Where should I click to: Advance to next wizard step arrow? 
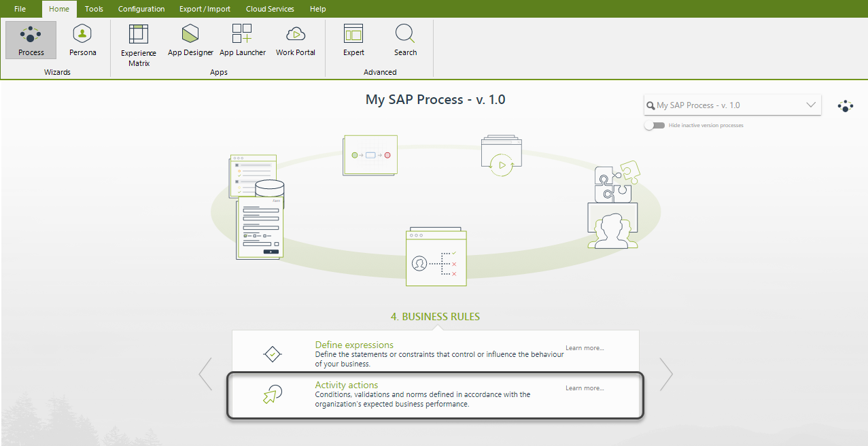point(666,374)
